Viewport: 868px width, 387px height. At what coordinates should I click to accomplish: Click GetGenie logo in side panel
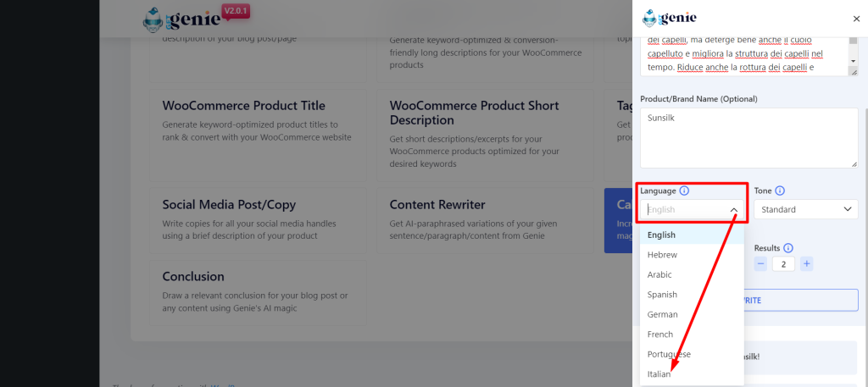(670, 19)
